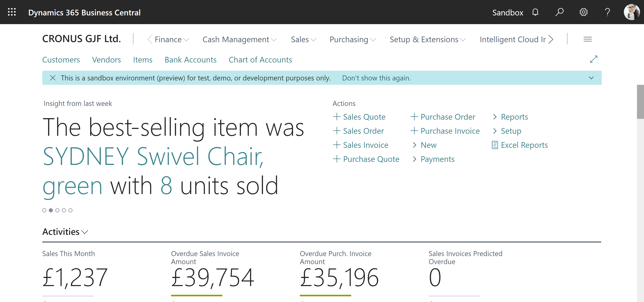
Task: Click the expand page arrows icon
Action: click(594, 59)
